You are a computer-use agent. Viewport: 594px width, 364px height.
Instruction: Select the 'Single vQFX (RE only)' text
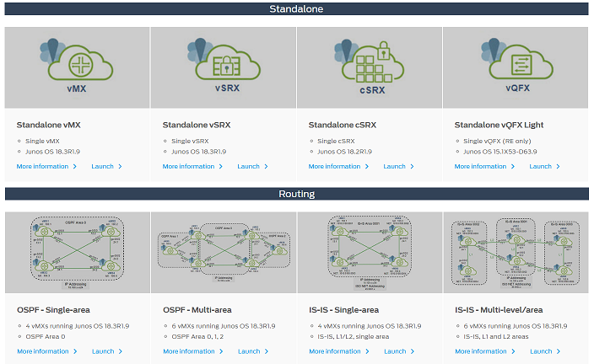click(497, 142)
